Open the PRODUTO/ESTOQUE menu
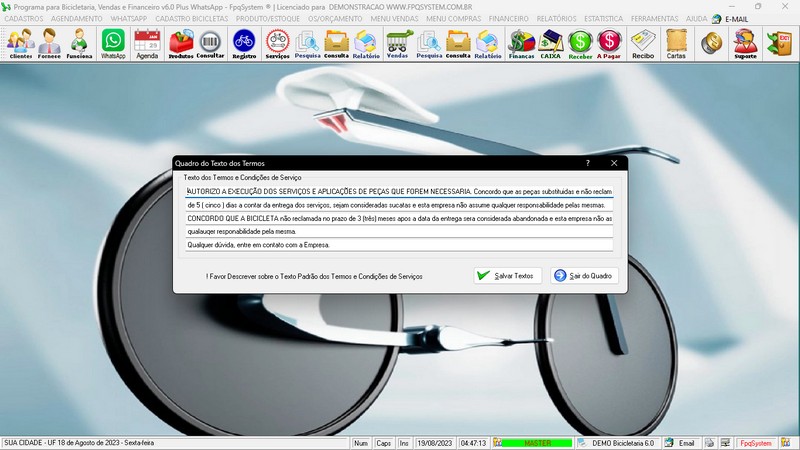This screenshot has height=450, width=800. (268, 19)
